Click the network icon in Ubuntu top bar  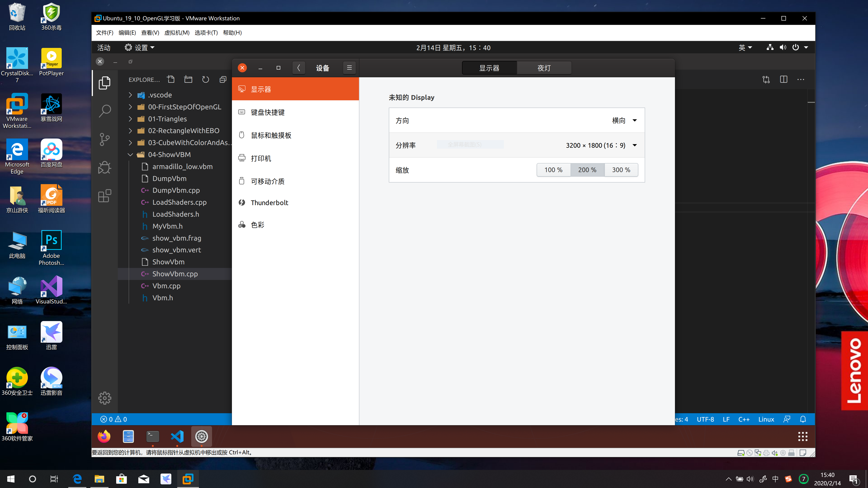(x=770, y=47)
